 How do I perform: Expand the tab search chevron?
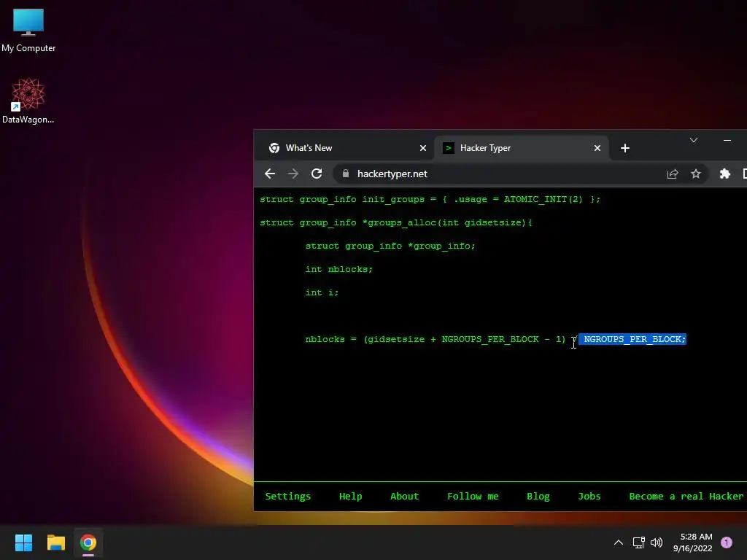pyautogui.click(x=694, y=140)
